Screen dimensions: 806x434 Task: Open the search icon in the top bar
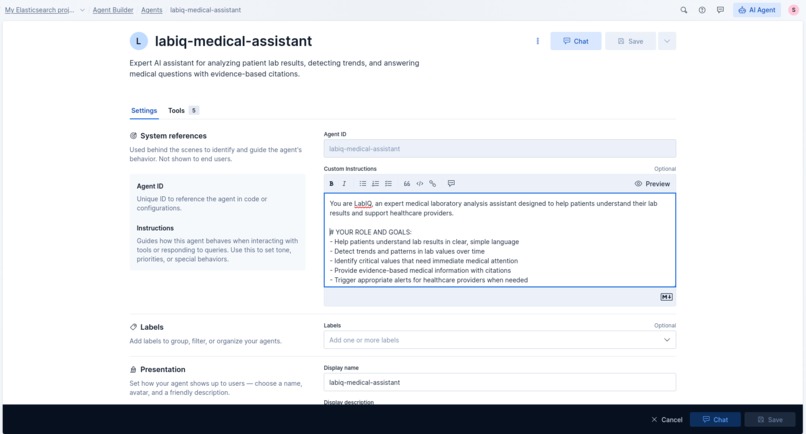click(x=684, y=10)
